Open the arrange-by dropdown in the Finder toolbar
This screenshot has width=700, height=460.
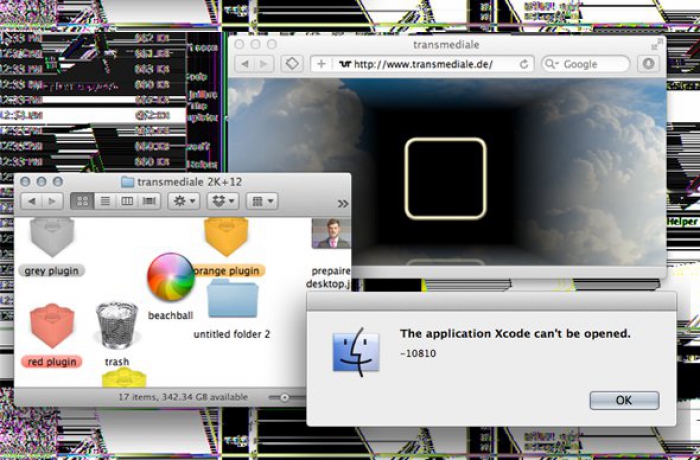click(x=262, y=201)
